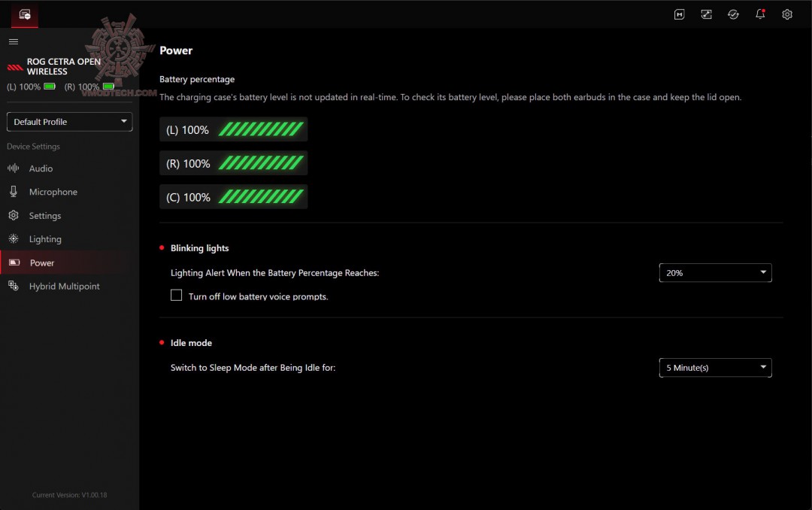This screenshot has width=812, height=510.
Task: Click the Hybrid Multipoint sidebar icon
Action: point(14,286)
